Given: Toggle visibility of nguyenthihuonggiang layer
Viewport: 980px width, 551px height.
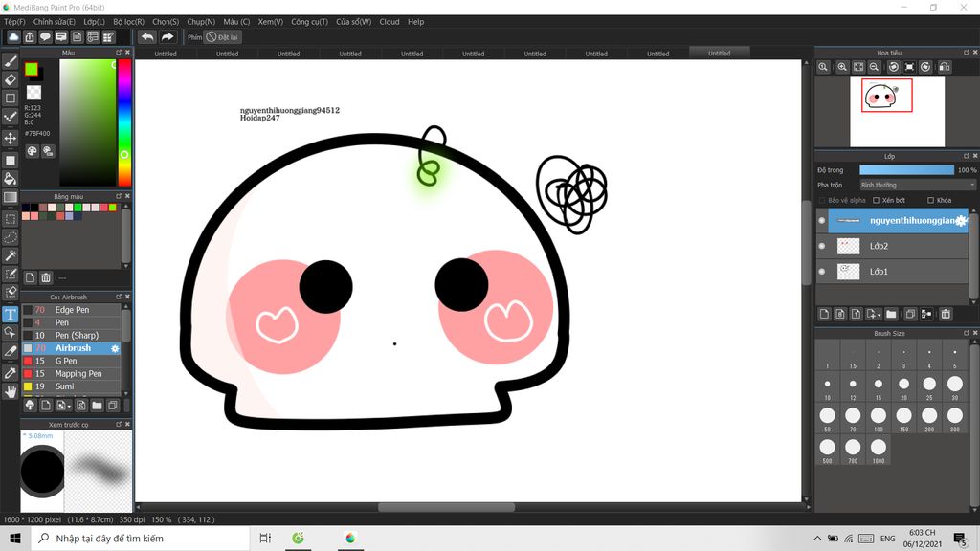Looking at the screenshot, I should pos(822,221).
